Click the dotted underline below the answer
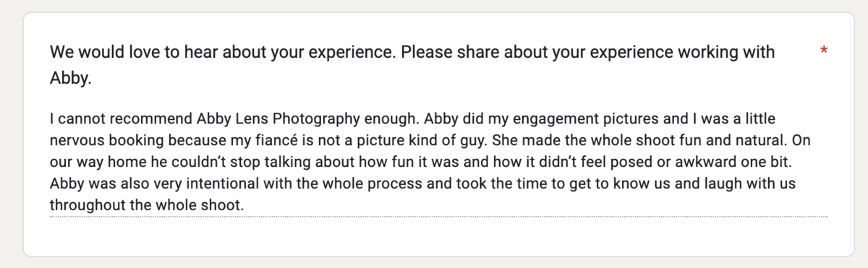868x268 pixels. click(x=438, y=216)
